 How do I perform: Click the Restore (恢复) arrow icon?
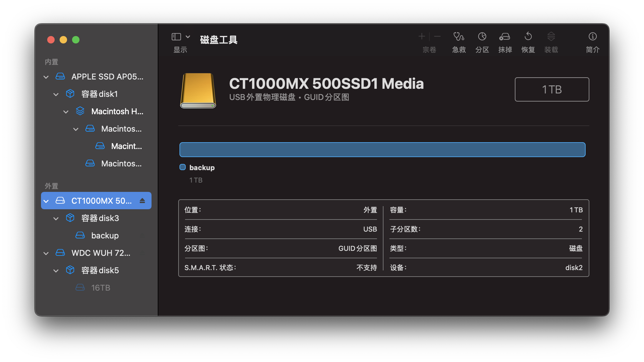click(x=528, y=37)
